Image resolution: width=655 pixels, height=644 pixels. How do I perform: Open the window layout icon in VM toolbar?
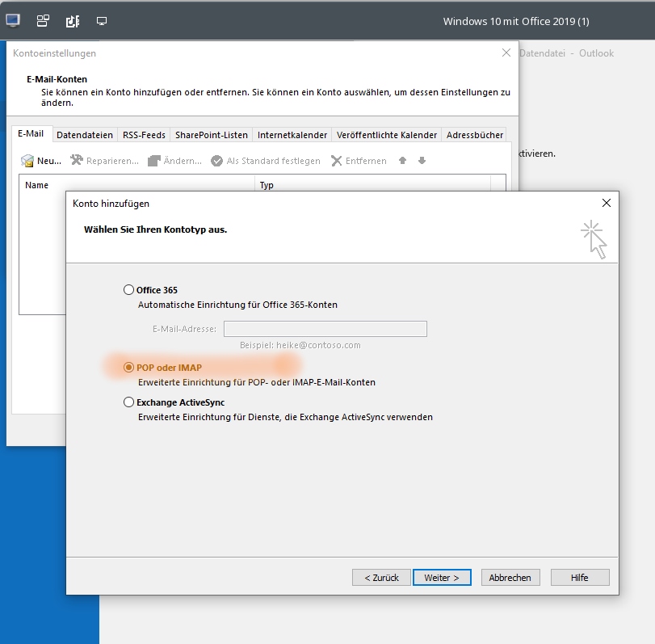pyautogui.click(x=43, y=20)
